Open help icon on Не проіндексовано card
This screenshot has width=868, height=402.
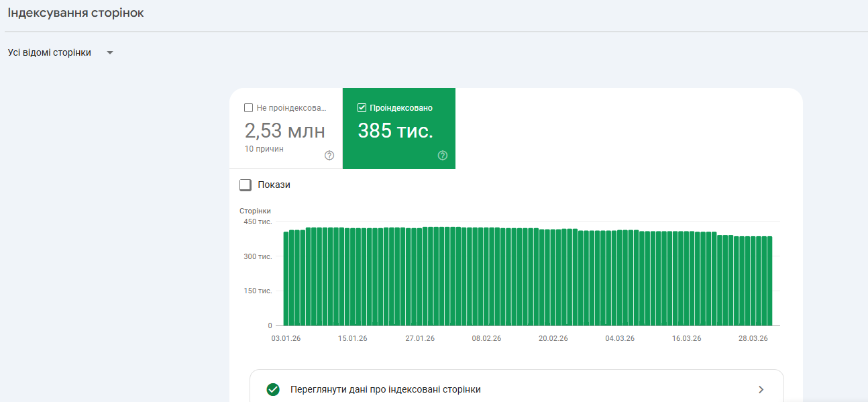click(x=329, y=155)
